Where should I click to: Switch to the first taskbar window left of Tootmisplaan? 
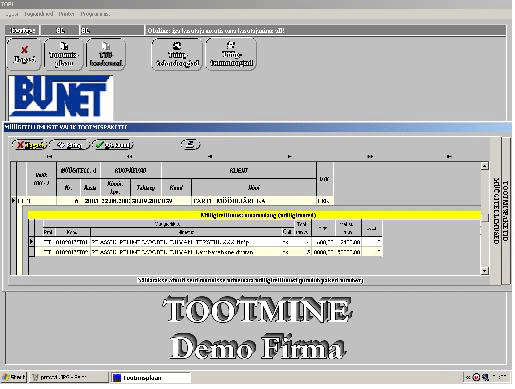tap(68, 377)
